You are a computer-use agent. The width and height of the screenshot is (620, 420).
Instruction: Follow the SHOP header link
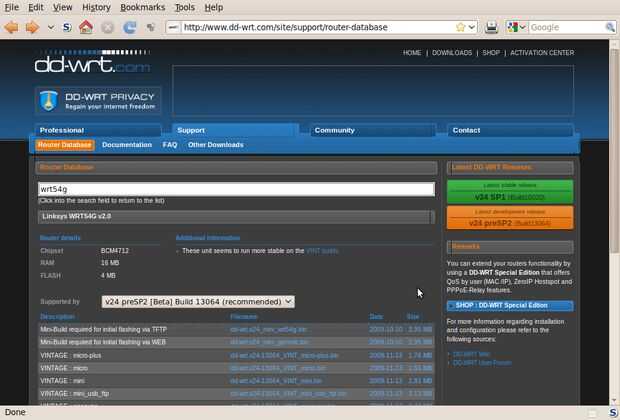[x=491, y=53]
